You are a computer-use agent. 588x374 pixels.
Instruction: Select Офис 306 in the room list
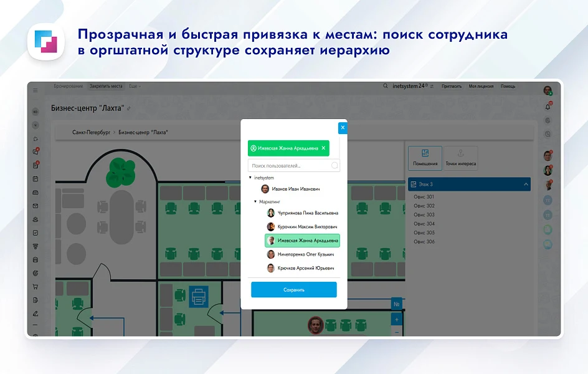click(x=424, y=242)
